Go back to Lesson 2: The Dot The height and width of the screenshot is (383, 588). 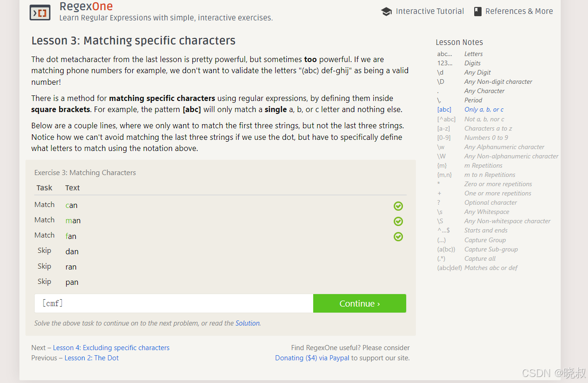click(x=92, y=358)
